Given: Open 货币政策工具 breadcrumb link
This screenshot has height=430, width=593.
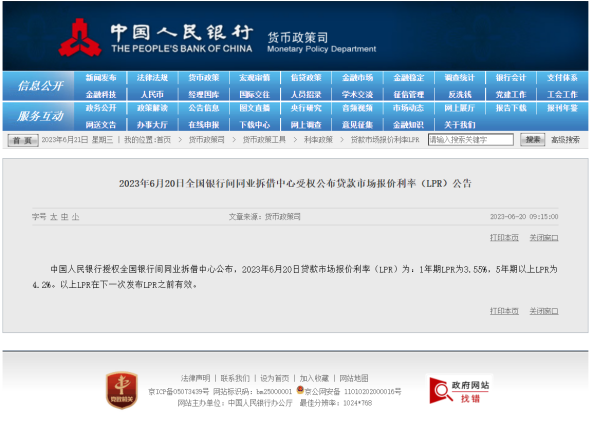Looking at the screenshot, I should (x=264, y=140).
